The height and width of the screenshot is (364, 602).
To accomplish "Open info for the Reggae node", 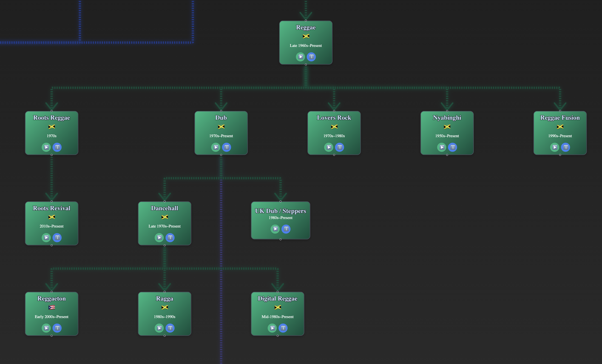I will (x=311, y=57).
